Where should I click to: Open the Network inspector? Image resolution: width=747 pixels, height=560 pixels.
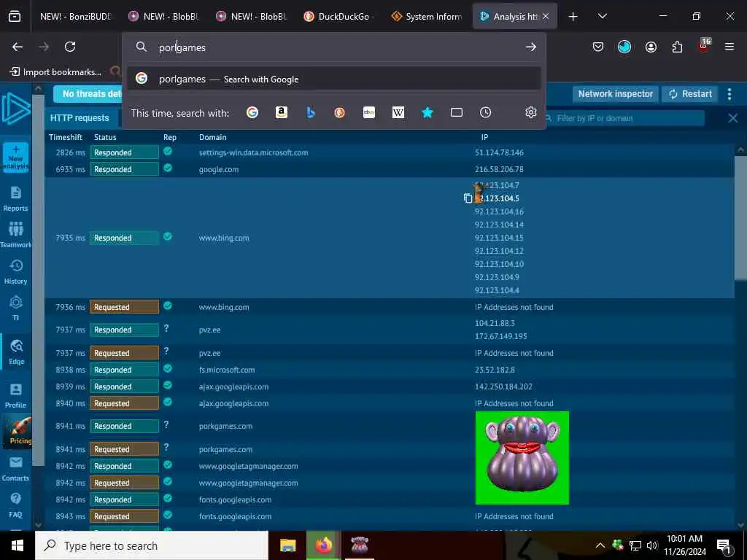(x=616, y=94)
